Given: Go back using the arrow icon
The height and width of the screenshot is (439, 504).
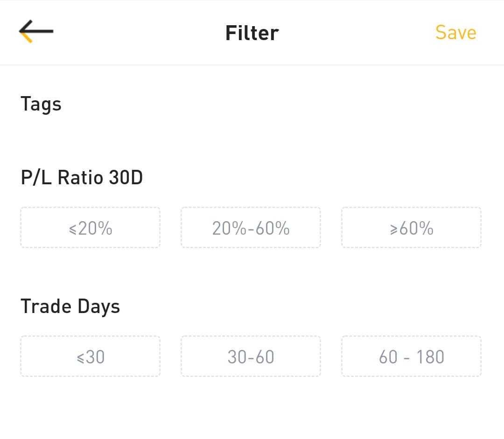Looking at the screenshot, I should click(x=36, y=32).
